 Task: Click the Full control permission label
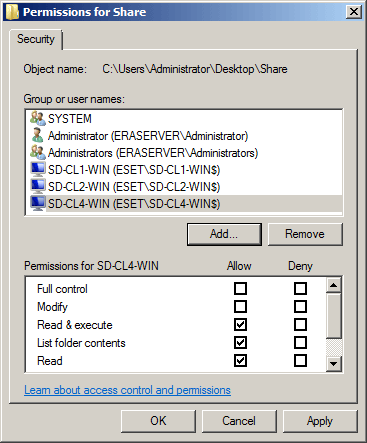point(62,289)
